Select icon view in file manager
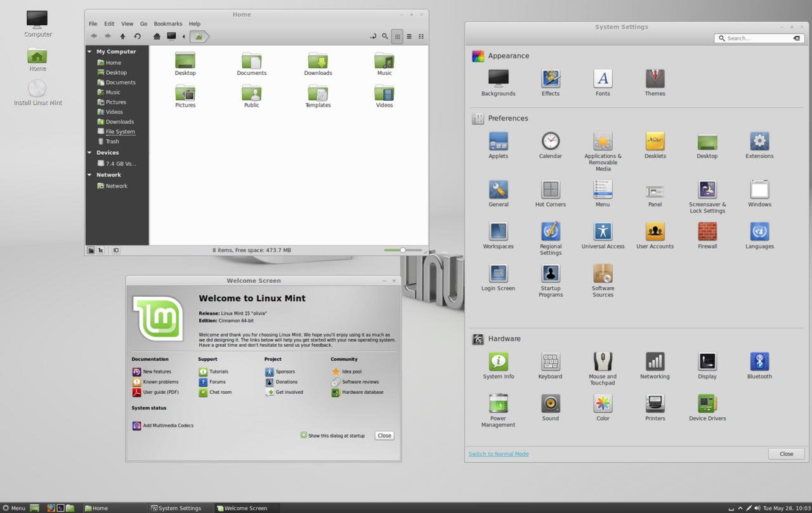The height and width of the screenshot is (513, 812). click(397, 36)
